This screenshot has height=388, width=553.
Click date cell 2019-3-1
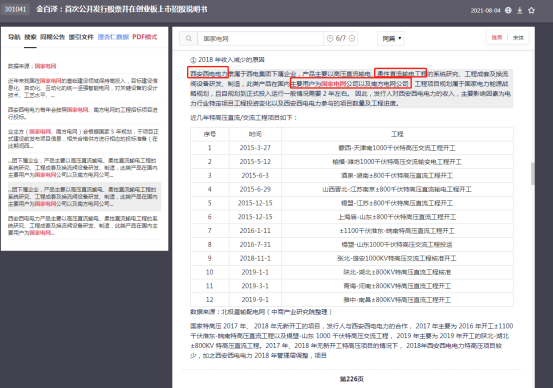coord(255,286)
